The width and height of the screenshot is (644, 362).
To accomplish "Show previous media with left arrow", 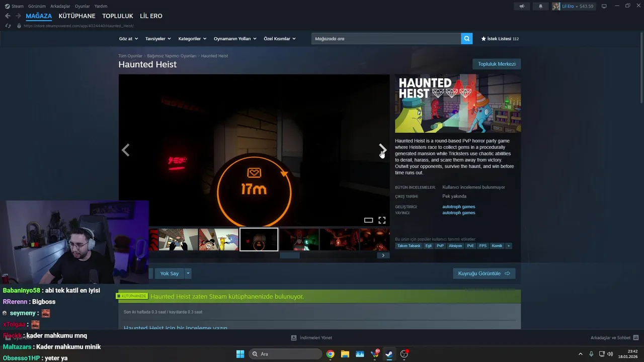I will [x=126, y=150].
